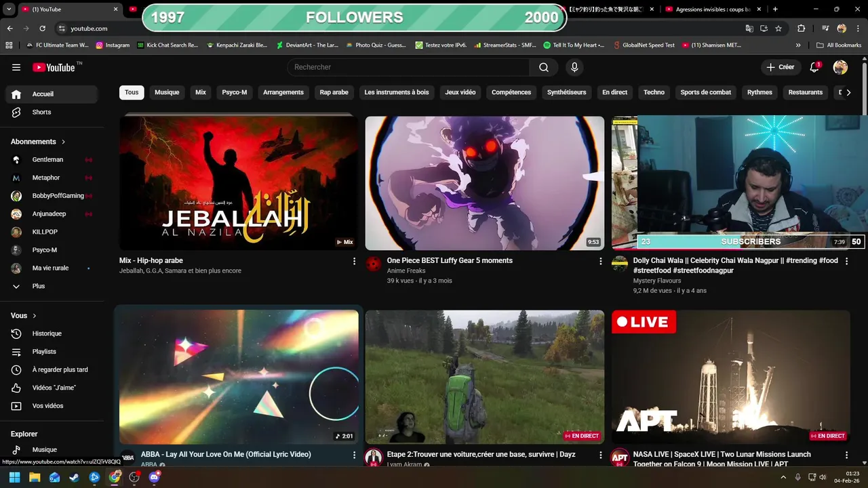Click the Anime Freaks channel name
The width and height of the screenshot is (868, 488).
coord(406,271)
